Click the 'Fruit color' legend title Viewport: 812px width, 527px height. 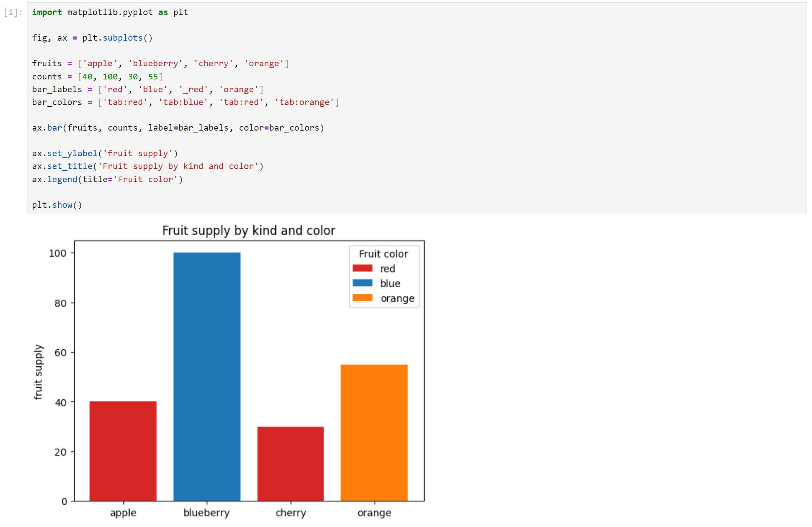383,254
